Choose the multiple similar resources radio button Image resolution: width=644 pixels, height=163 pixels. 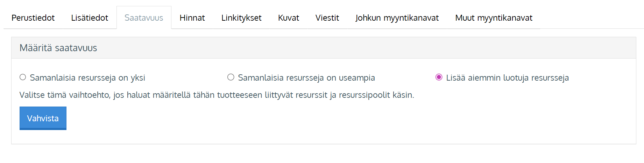click(x=231, y=77)
